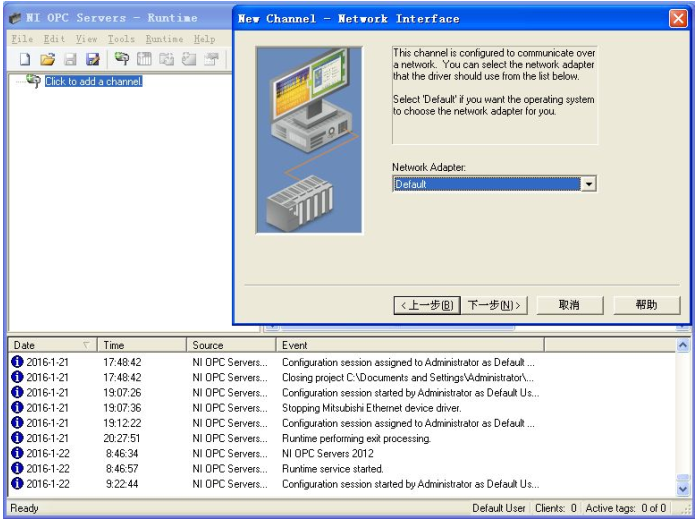Click info icon on the 9:22:44 row

click(x=17, y=483)
